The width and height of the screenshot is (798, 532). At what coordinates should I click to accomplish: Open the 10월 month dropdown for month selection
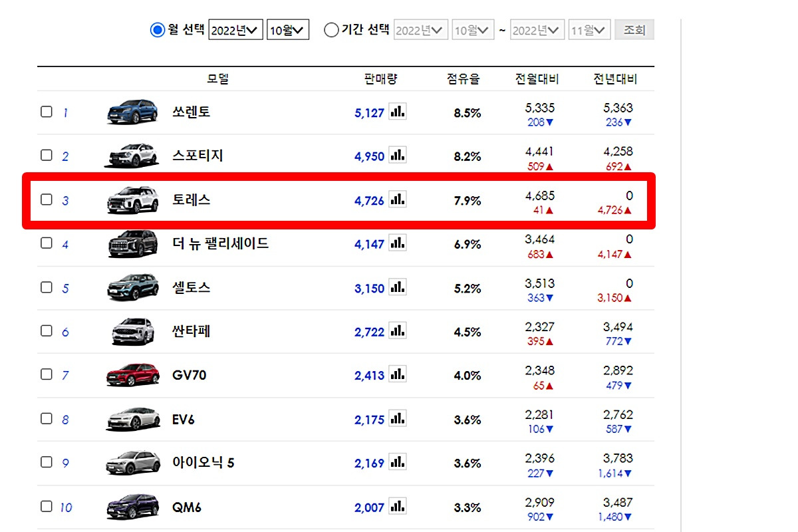288,30
